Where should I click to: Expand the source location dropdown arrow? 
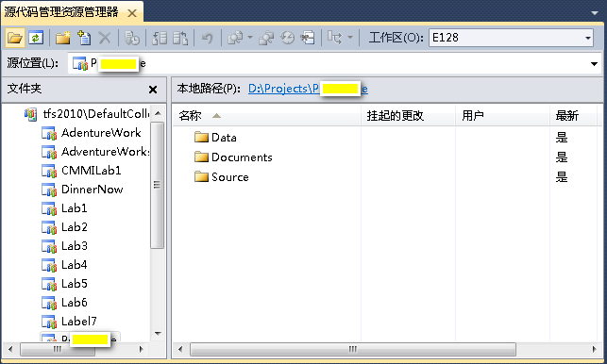tap(594, 64)
